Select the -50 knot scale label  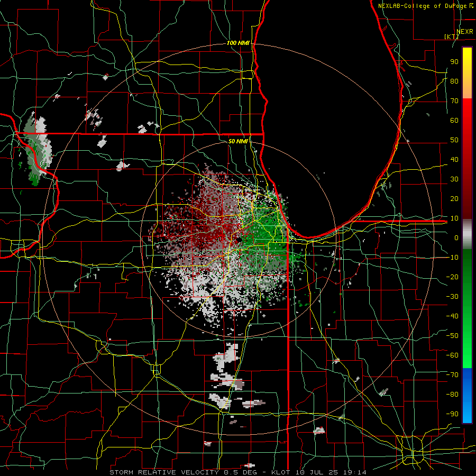pos(452,336)
